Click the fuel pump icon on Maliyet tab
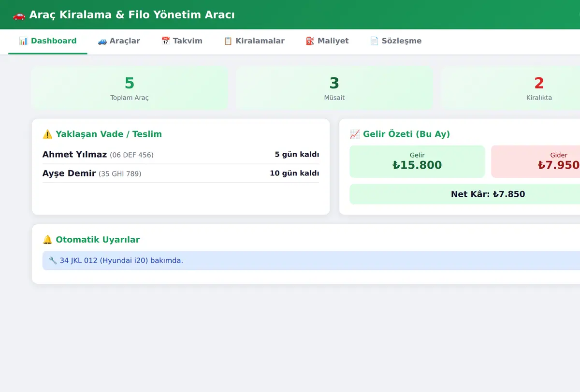The width and height of the screenshot is (580, 392). (310, 41)
